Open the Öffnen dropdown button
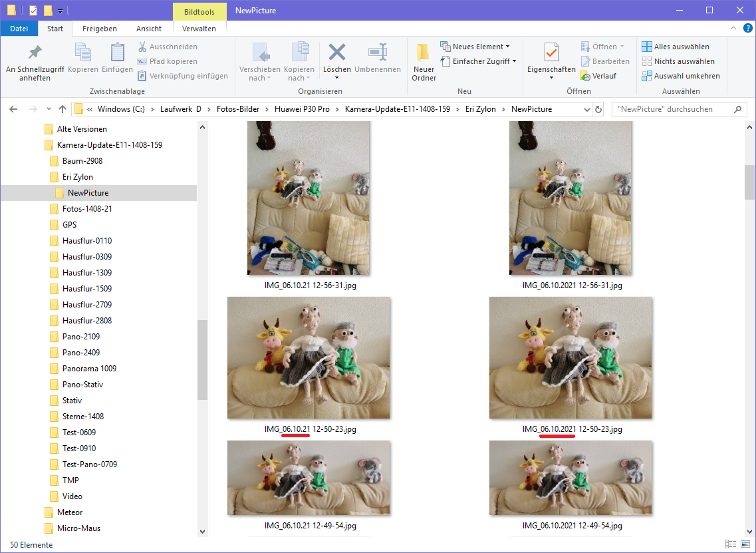 tap(602, 47)
